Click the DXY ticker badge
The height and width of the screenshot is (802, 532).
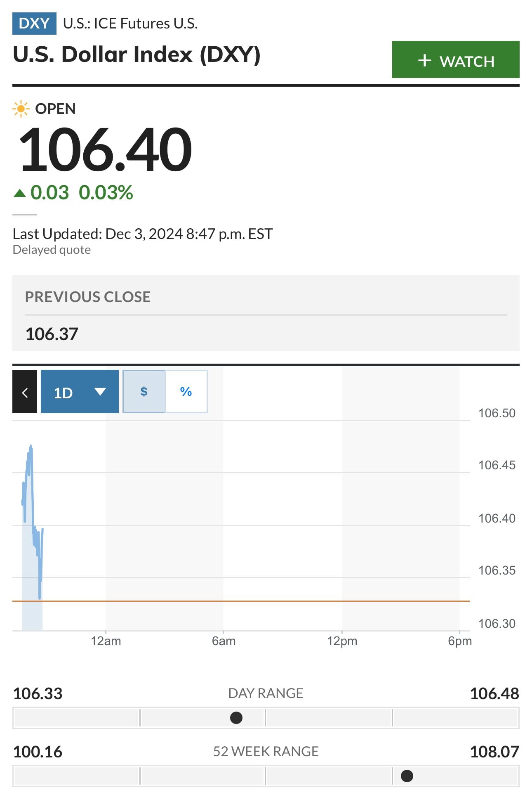(x=34, y=24)
